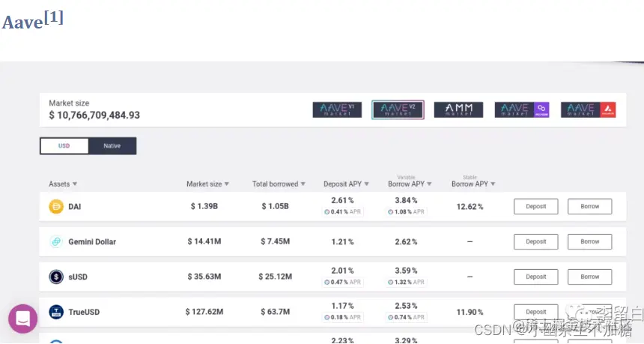This screenshot has width=644, height=344.
Task: Click the Gemini Dollar asset name
Action: point(92,241)
